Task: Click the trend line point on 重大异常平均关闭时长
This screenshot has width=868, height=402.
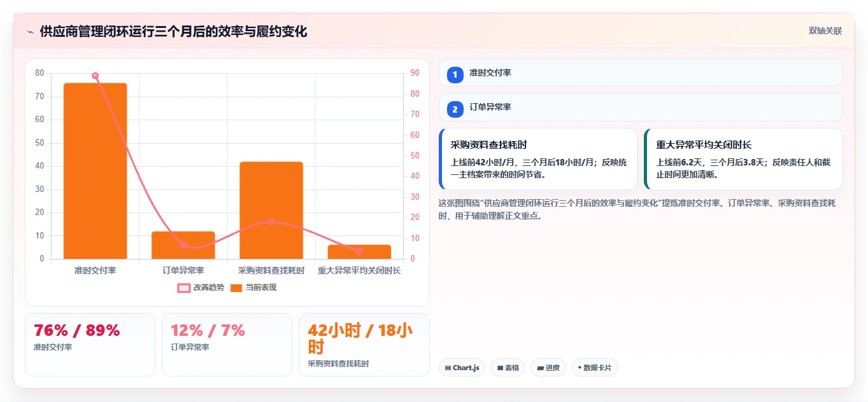Action: [x=359, y=251]
